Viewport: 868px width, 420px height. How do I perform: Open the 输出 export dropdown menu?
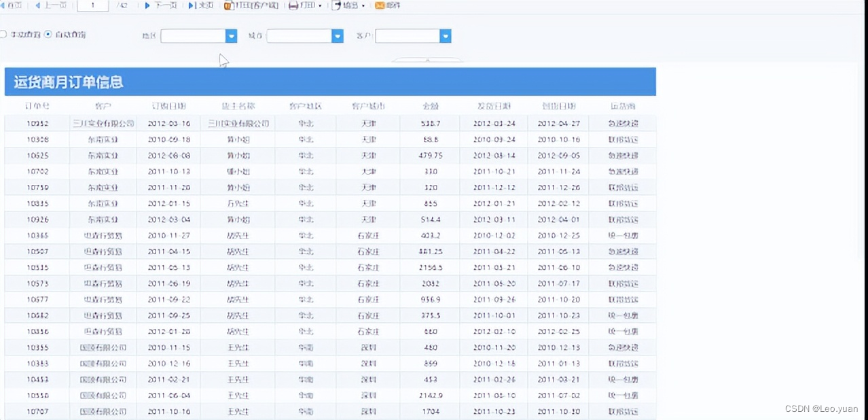tap(348, 5)
